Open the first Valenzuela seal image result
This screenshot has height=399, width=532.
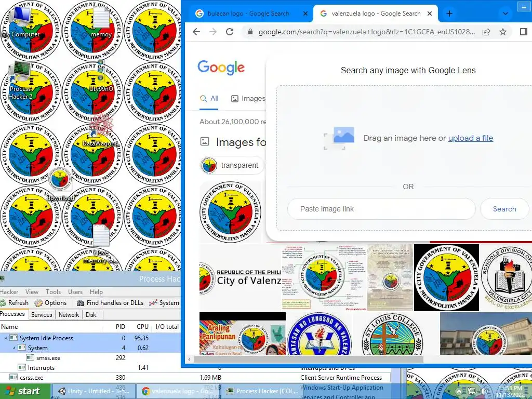coord(231,212)
